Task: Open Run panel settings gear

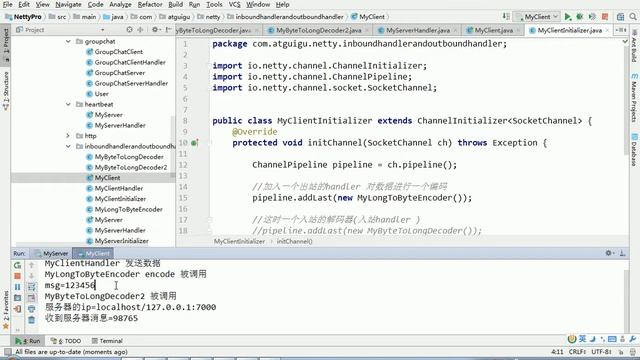Action: [609, 253]
